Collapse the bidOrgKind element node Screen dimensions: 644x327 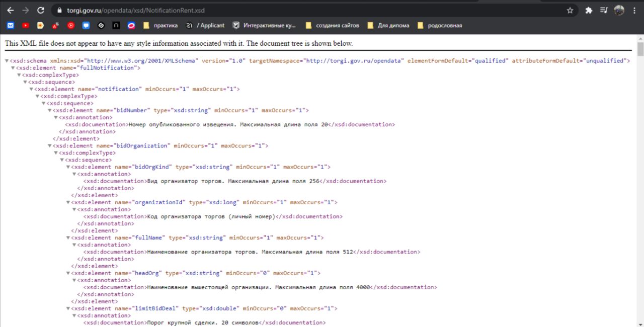[x=68, y=167]
